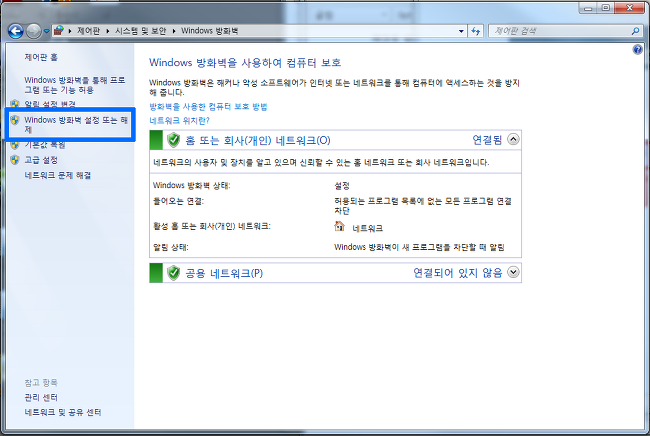Click the Windows 방화벽 상태: label
Viewport: 650px width, 436px height.
[x=192, y=185]
